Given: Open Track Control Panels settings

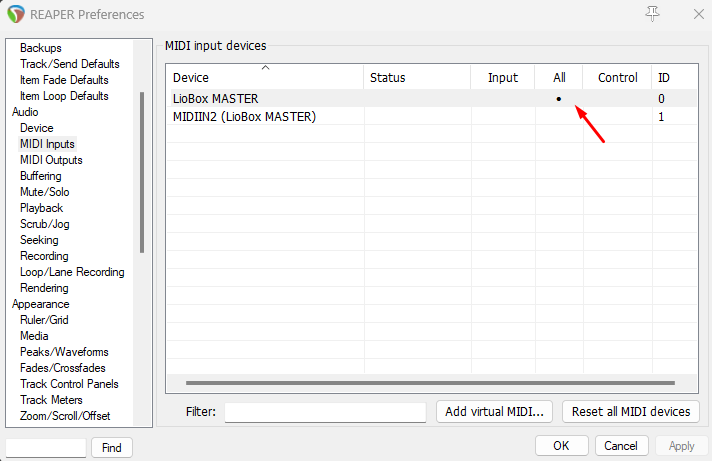Looking at the screenshot, I should click(69, 384).
